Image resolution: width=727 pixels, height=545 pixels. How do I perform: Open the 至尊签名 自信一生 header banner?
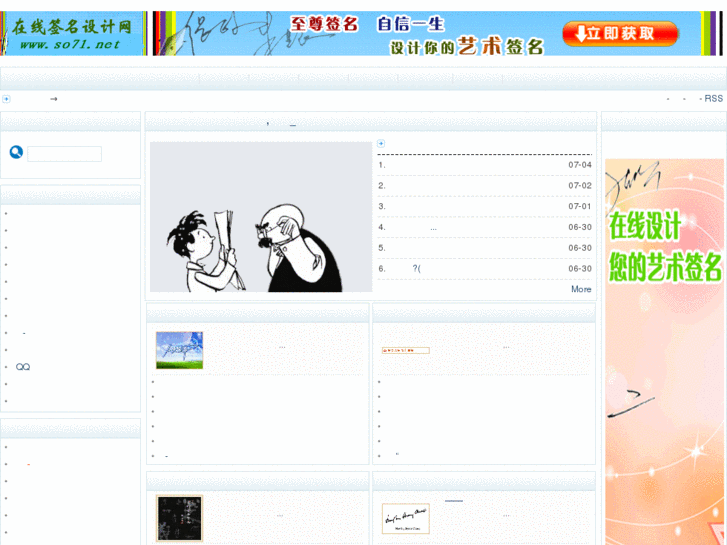[x=437, y=33]
